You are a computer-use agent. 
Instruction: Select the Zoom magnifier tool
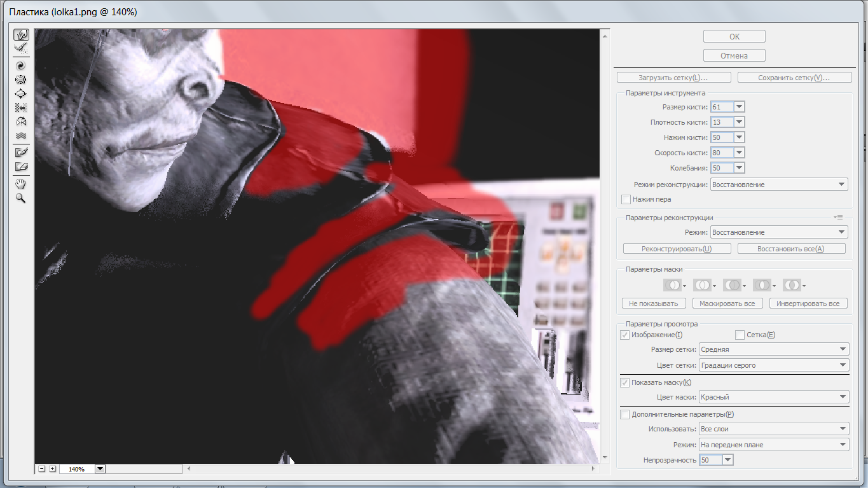point(20,199)
